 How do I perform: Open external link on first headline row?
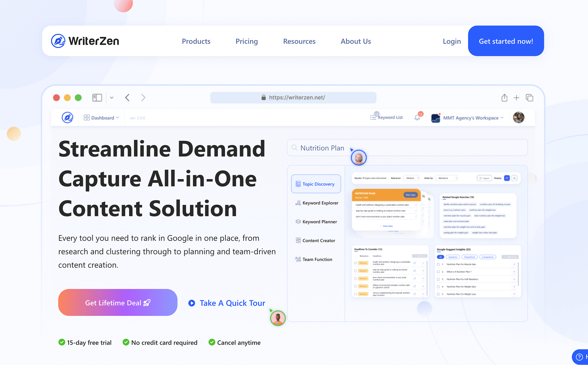point(415,263)
